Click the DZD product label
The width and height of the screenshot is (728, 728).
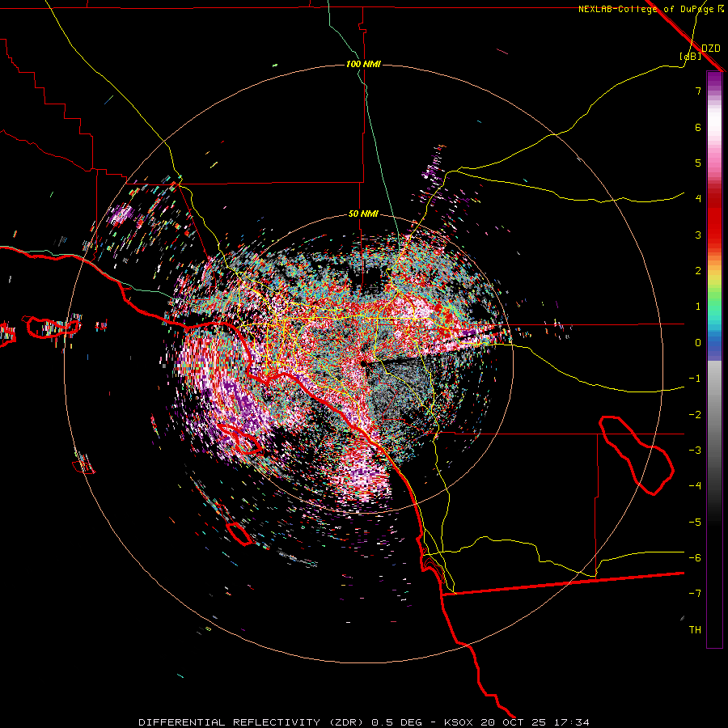711,49
